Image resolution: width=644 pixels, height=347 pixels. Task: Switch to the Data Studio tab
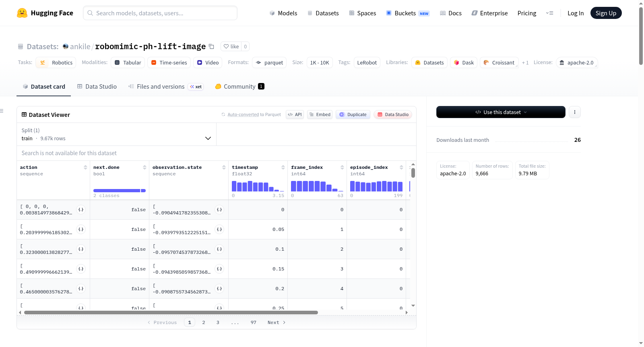coord(97,86)
